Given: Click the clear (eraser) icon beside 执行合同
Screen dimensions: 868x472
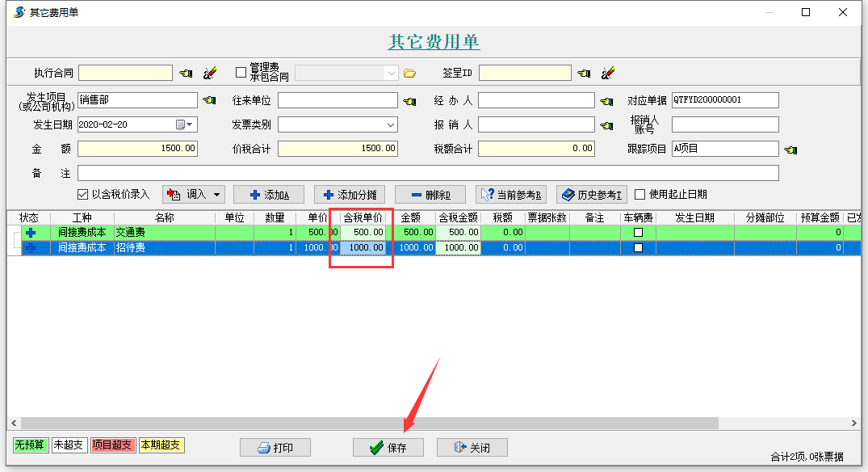Looking at the screenshot, I should [x=209, y=72].
